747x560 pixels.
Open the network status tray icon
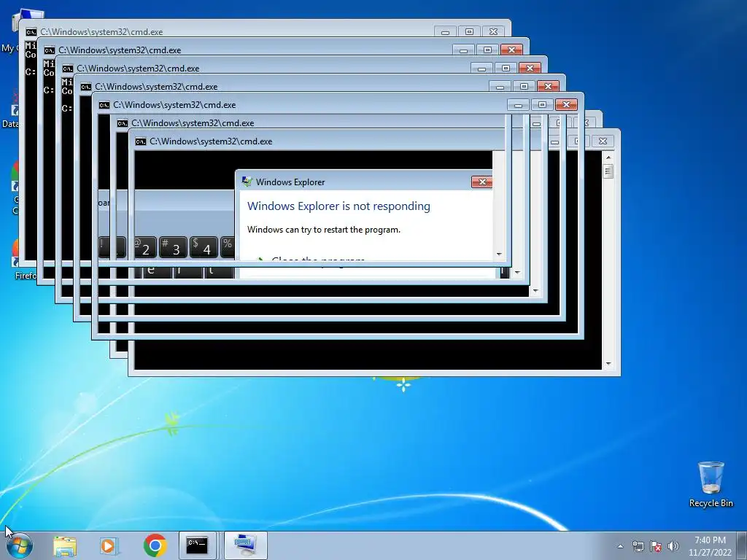tap(638, 546)
